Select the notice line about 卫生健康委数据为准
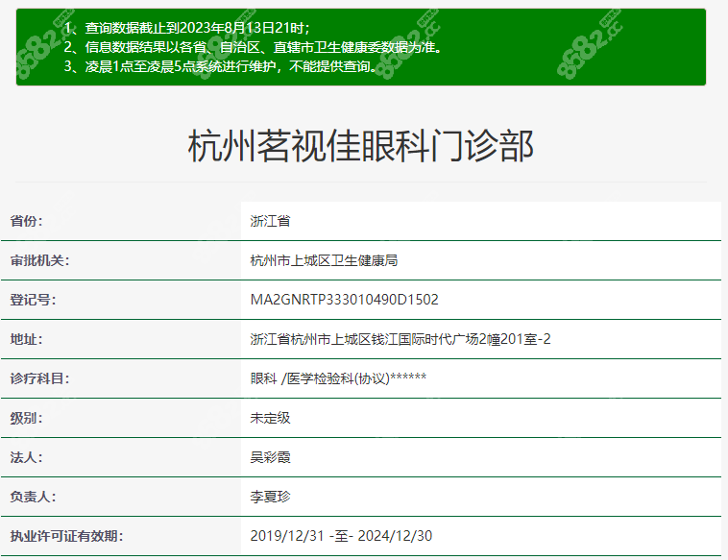728x560 pixels. (x=254, y=47)
